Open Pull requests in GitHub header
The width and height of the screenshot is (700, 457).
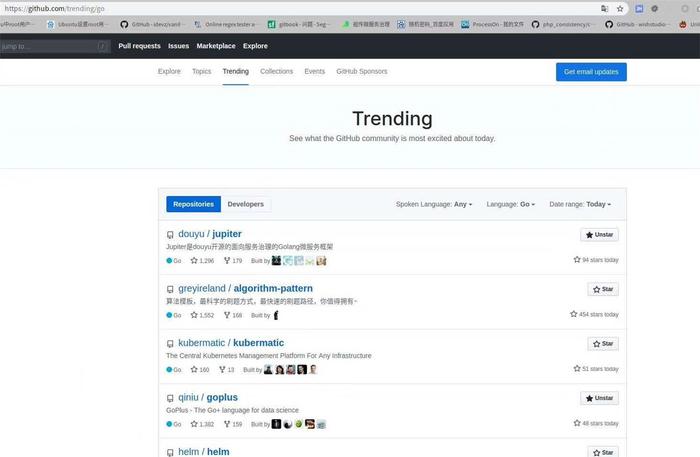click(139, 46)
